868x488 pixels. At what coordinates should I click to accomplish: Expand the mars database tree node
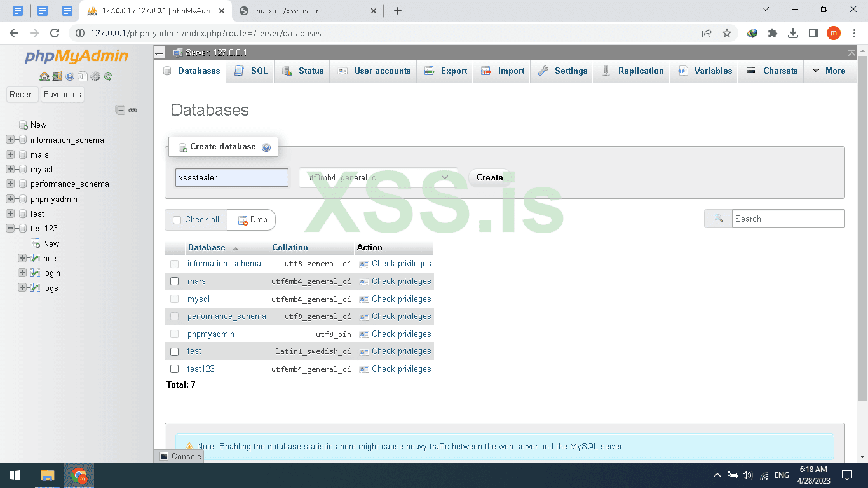[x=10, y=154]
